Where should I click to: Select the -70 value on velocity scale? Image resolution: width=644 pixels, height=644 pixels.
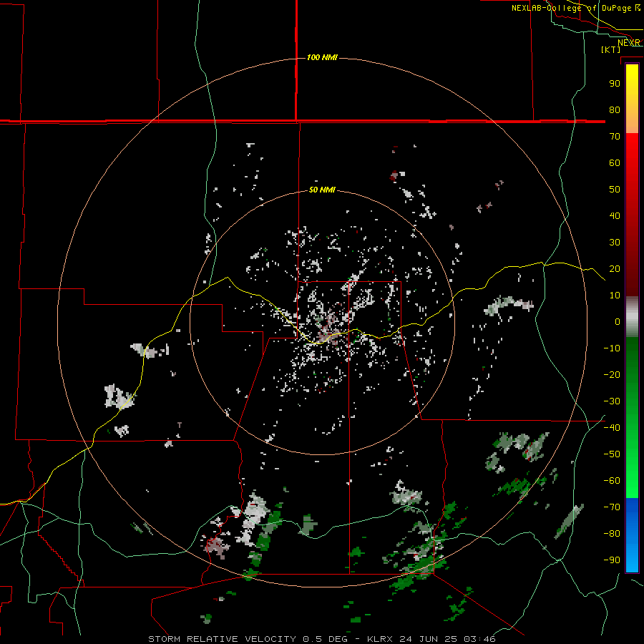(612, 507)
